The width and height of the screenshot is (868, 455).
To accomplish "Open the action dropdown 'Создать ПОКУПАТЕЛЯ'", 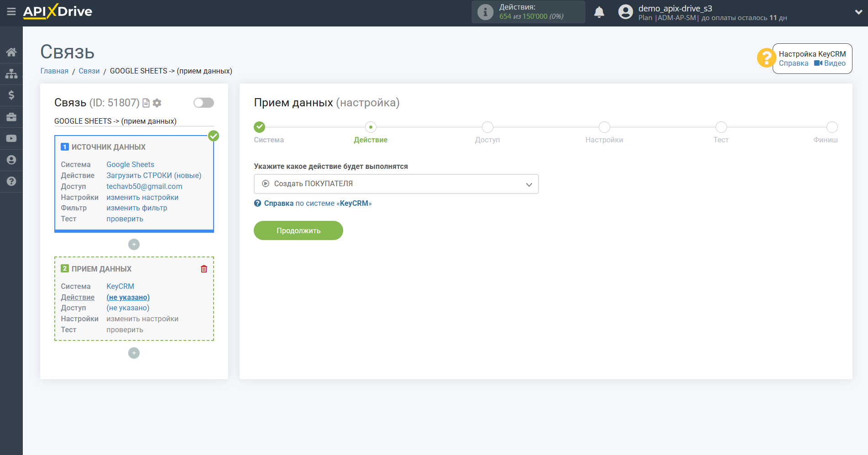I will (396, 184).
